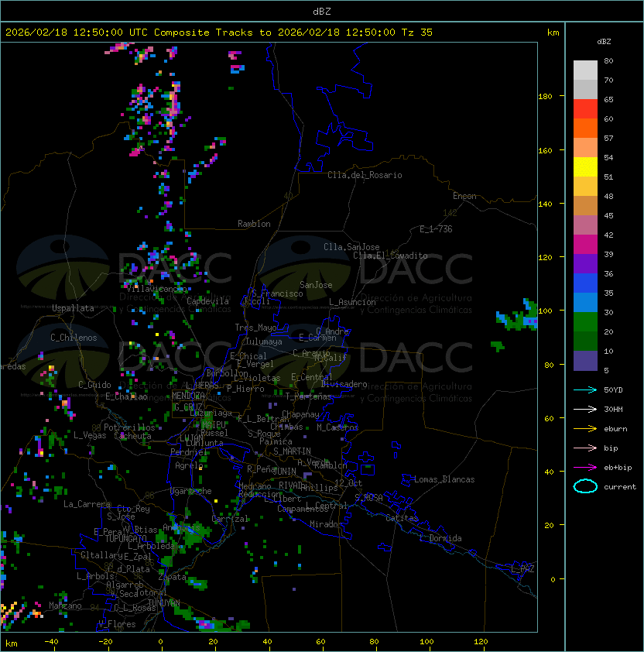644x652 pixels.
Task: Click the C_Chilenos place label
Action: coord(74,338)
